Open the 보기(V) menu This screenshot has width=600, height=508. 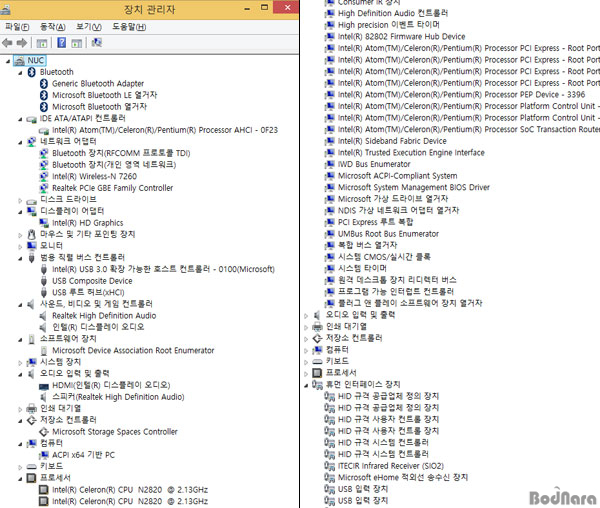[89, 27]
